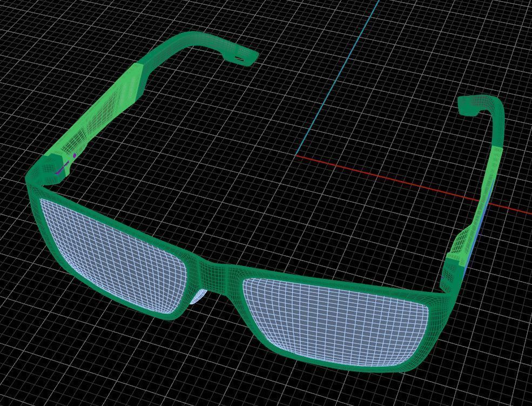Select the white nose pad under the bridge
Screen dimensions: 532x406
(198, 296)
